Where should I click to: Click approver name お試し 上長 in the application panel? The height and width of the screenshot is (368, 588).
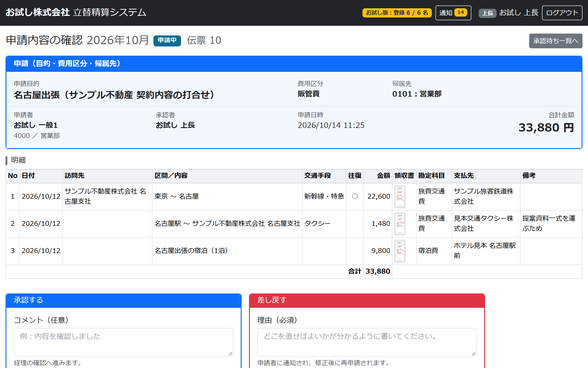point(175,125)
